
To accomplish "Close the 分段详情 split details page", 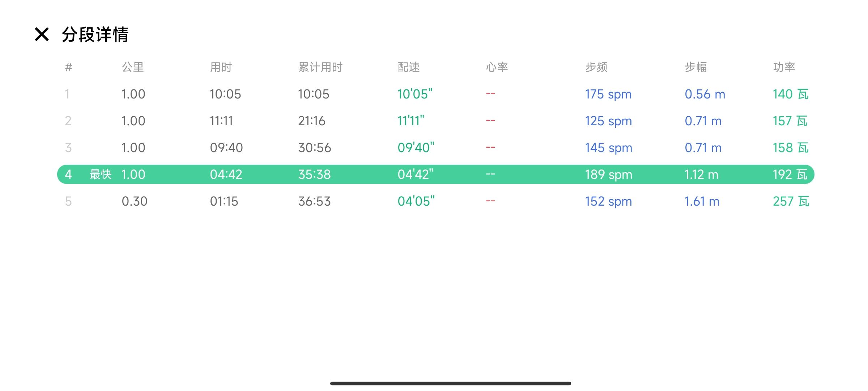I will tap(42, 35).
